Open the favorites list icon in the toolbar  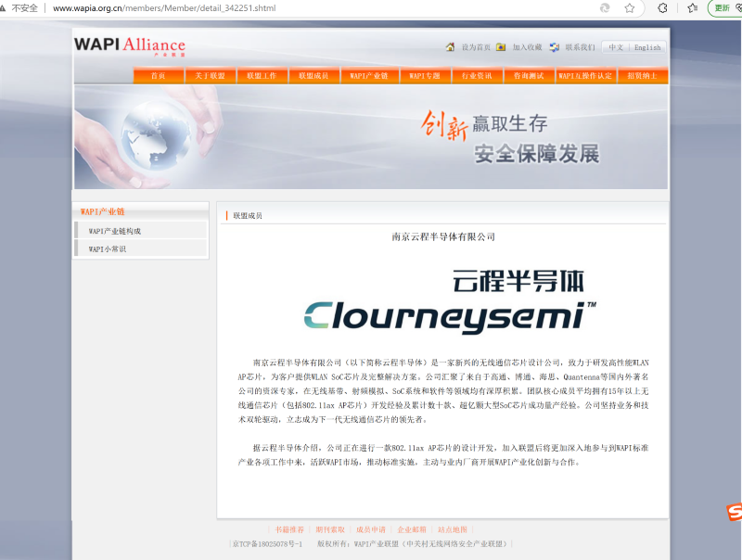pyautogui.click(x=692, y=8)
